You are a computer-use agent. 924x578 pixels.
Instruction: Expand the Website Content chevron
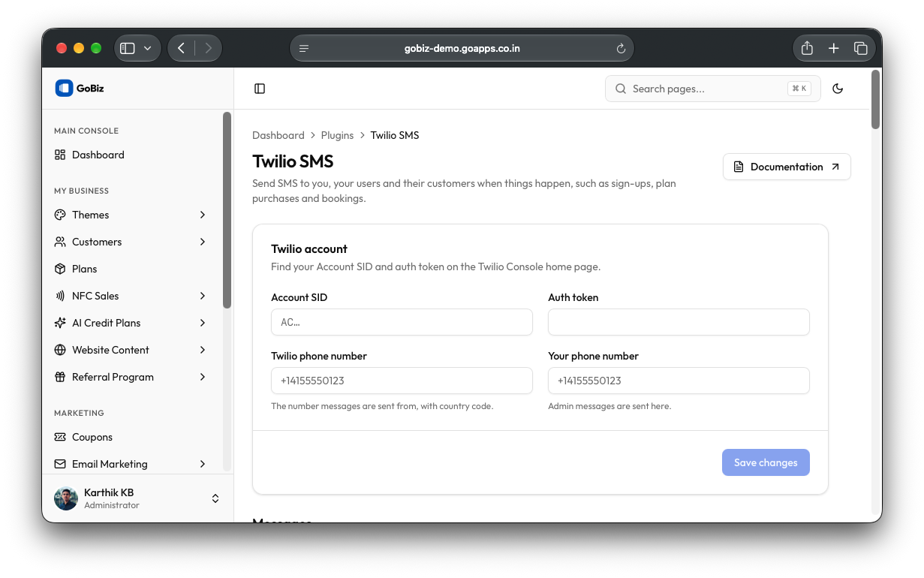tap(203, 350)
